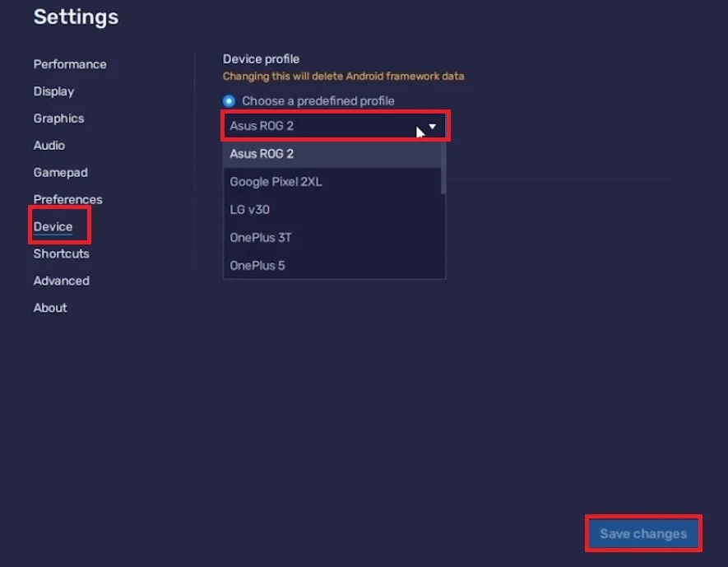Image resolution: width=728 pixels, height=567 pixels.
Task: Switch to Audio settings
Action: (x=49, y=146)
